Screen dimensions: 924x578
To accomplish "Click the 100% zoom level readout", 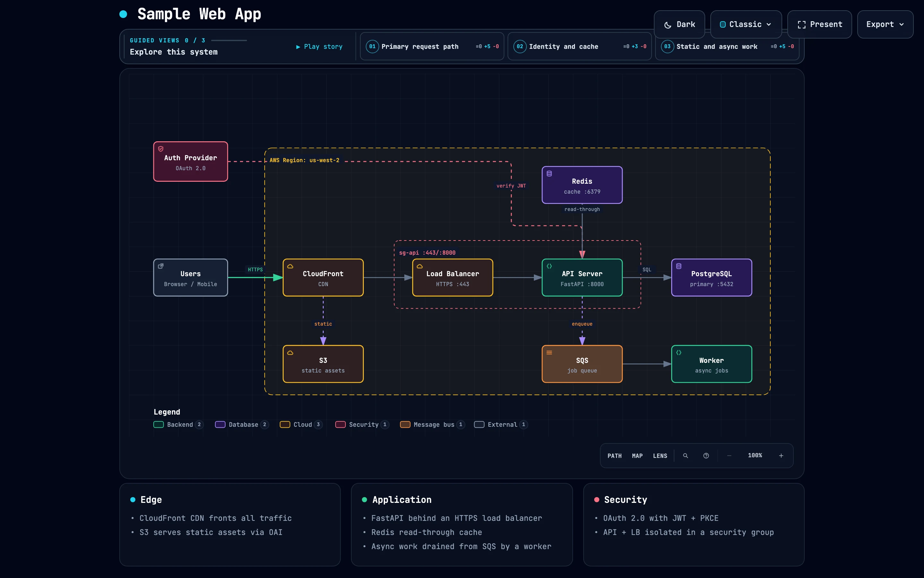I will 755,456.
